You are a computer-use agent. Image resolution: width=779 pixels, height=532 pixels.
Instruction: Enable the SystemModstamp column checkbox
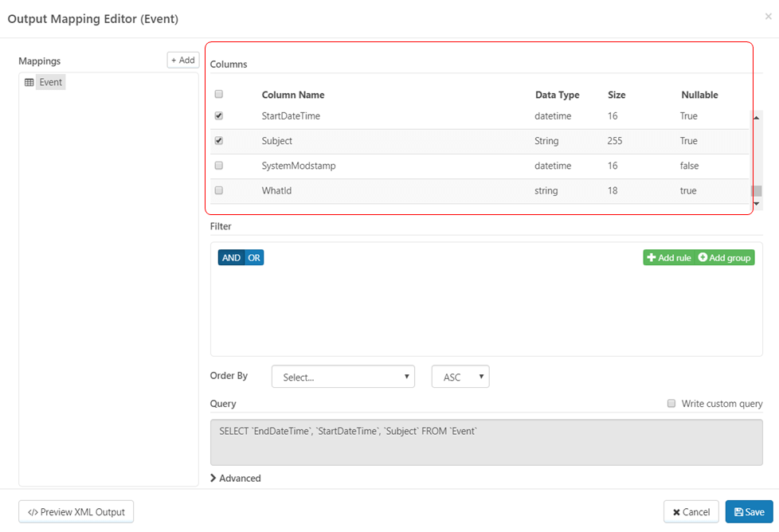tap(219, 166)
